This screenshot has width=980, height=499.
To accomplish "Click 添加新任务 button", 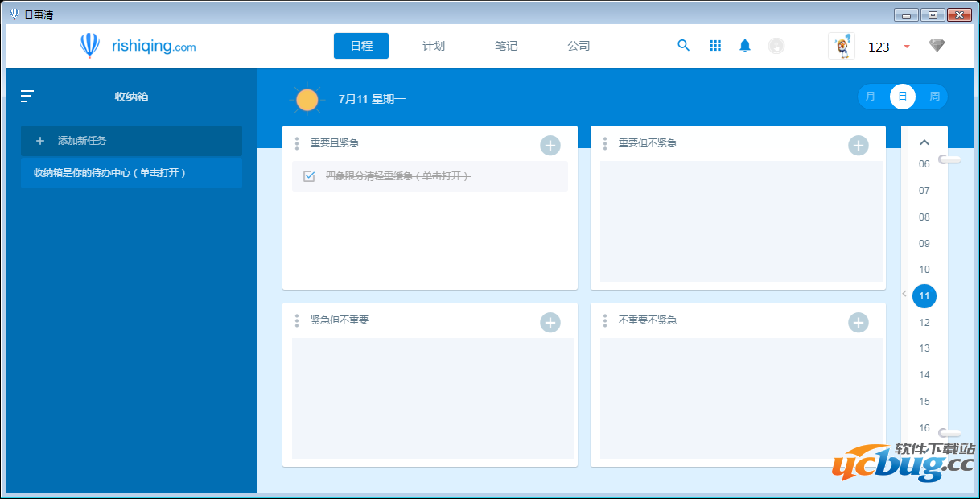I will coord(131,141).
